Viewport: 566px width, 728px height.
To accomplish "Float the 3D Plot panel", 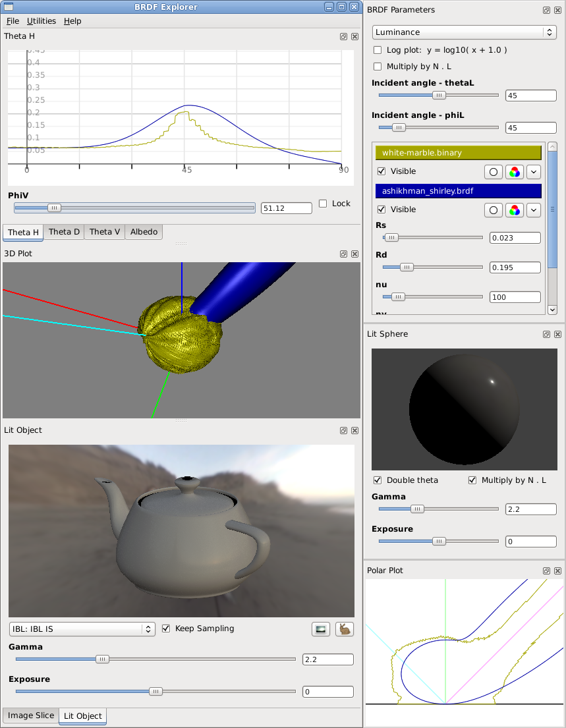I will point(343,254).
